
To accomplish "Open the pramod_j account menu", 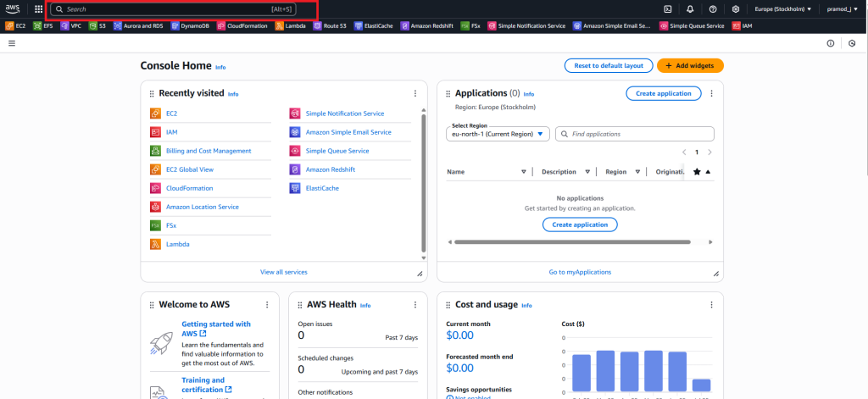I will tap(842, 8).
